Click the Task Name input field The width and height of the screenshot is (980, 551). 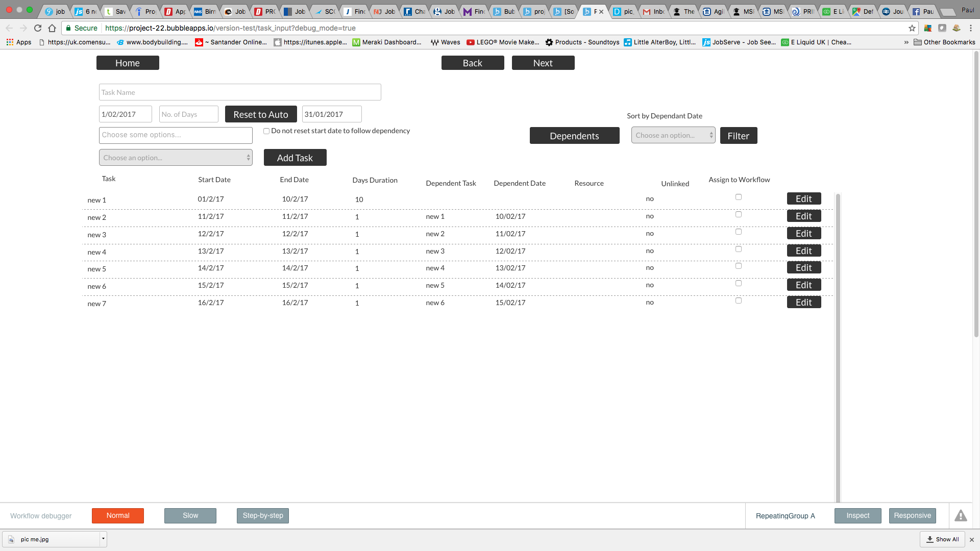click(x=240, y=92)
